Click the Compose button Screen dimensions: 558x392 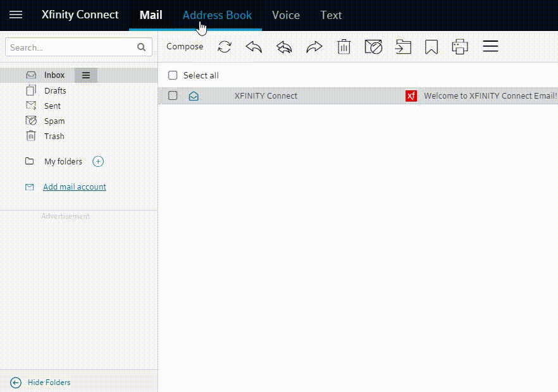185,46
